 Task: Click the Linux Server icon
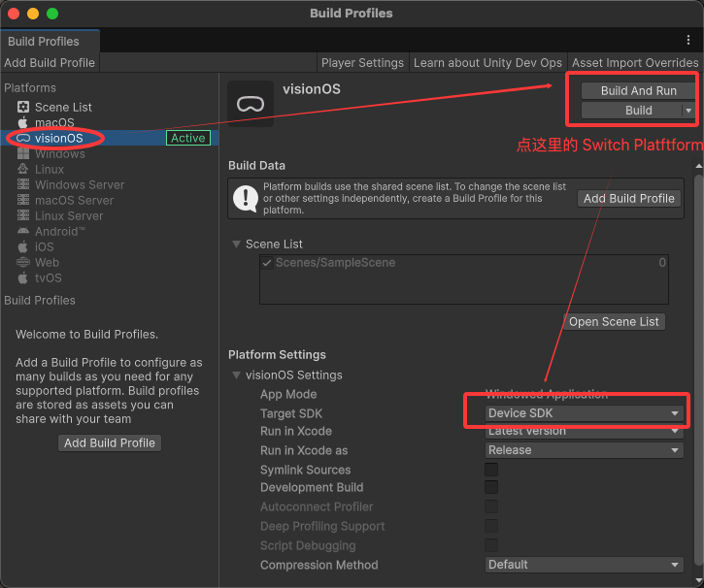[23, 215]
